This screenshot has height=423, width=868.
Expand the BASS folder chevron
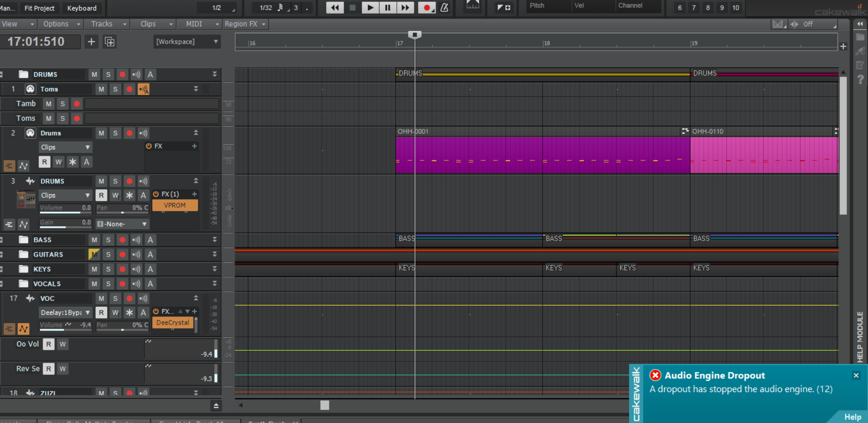pyautogui.click(x=215, y=240)
